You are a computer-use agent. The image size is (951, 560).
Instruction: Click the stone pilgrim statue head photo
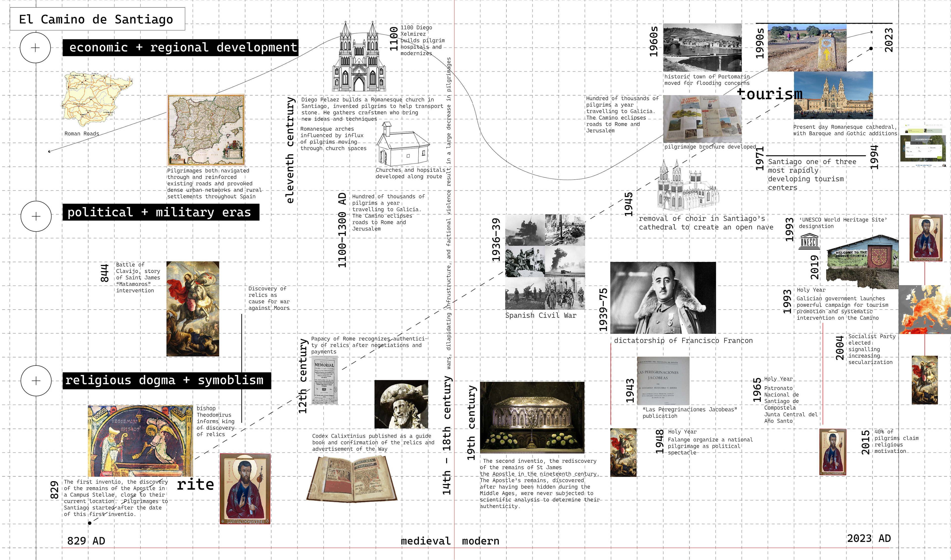(401, 404)
